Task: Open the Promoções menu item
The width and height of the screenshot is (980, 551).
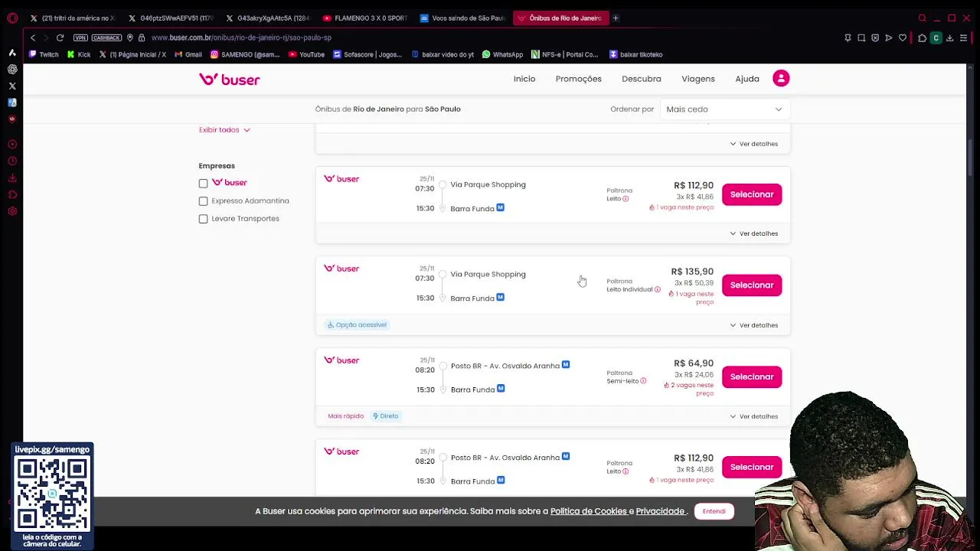Action: 578,79
